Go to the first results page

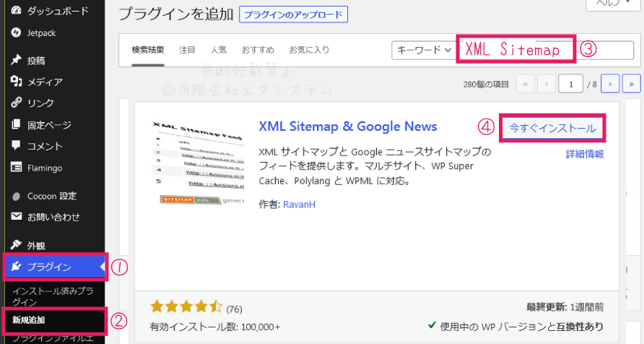point(525,85)
